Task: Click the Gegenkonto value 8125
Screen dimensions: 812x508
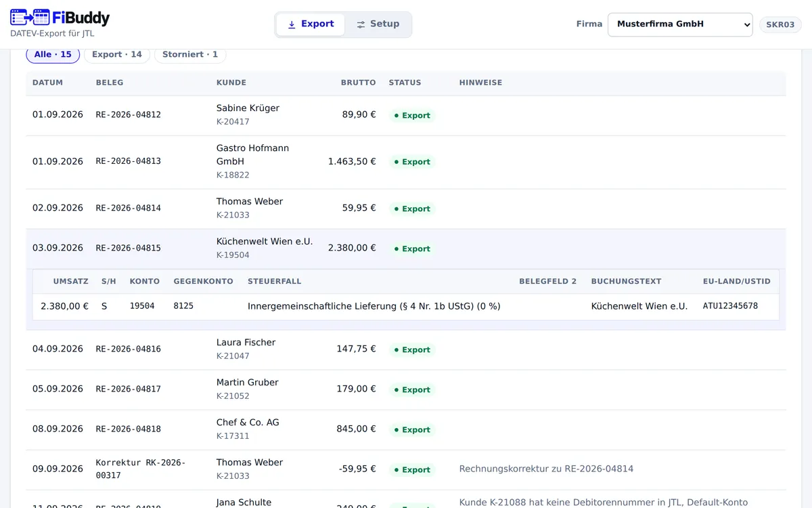Action: pos(183,306)
